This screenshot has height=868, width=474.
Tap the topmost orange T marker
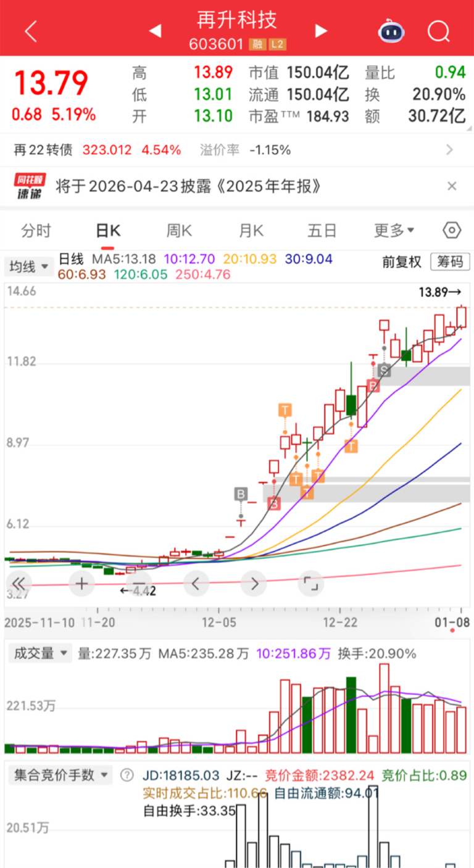pyautogui.click(x=285, y=410)
